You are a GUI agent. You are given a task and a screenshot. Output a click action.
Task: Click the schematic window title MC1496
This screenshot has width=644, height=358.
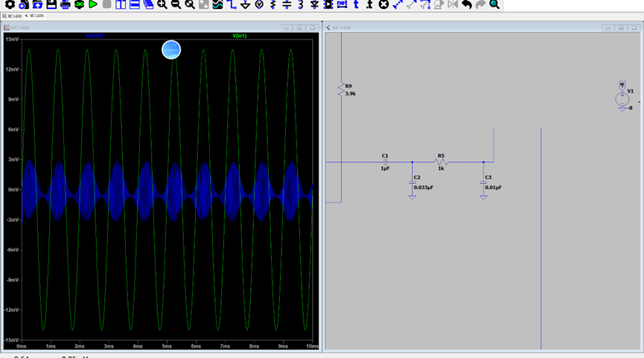[x=342, y=28]
